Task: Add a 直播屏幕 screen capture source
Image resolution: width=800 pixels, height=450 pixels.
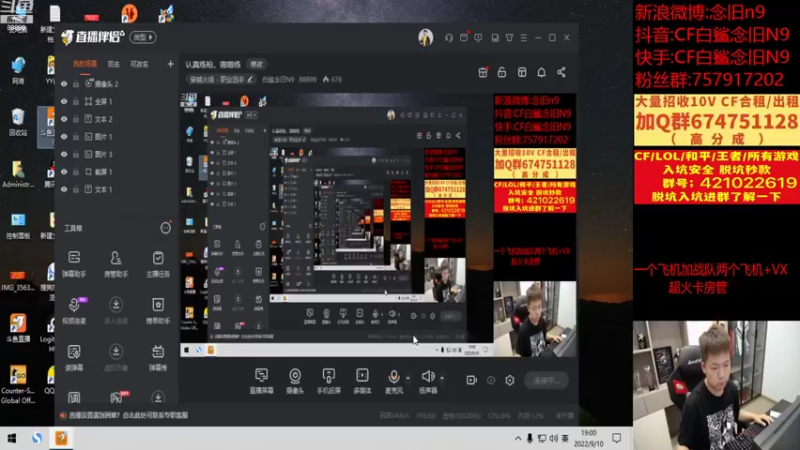Action: click(261, 381)
